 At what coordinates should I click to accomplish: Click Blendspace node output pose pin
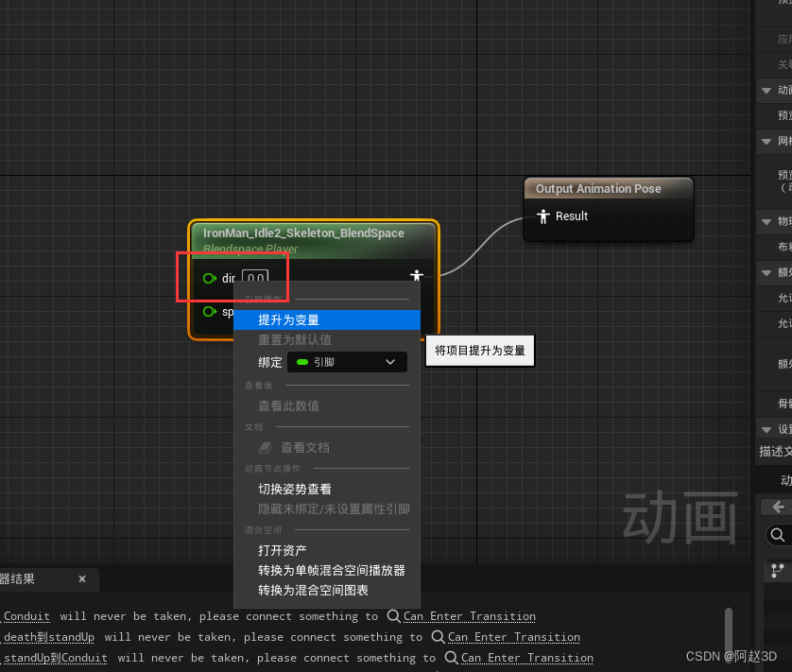tap(417, 275)
